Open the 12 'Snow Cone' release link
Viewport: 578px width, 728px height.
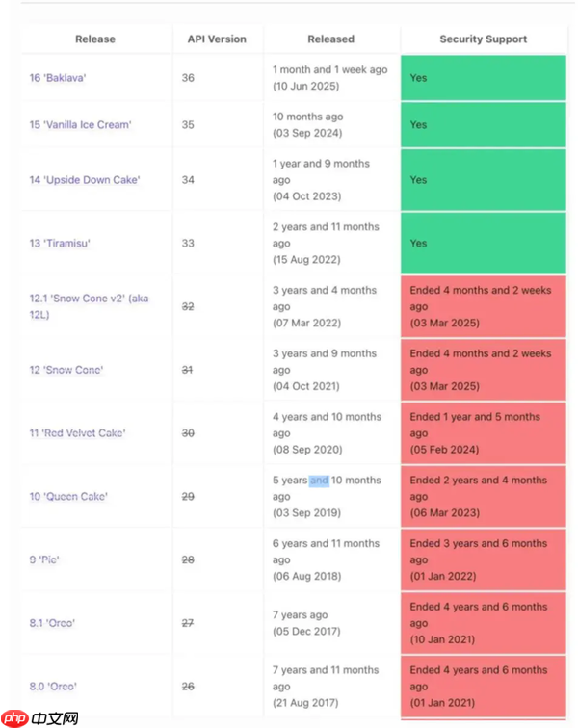coord(66,370)
